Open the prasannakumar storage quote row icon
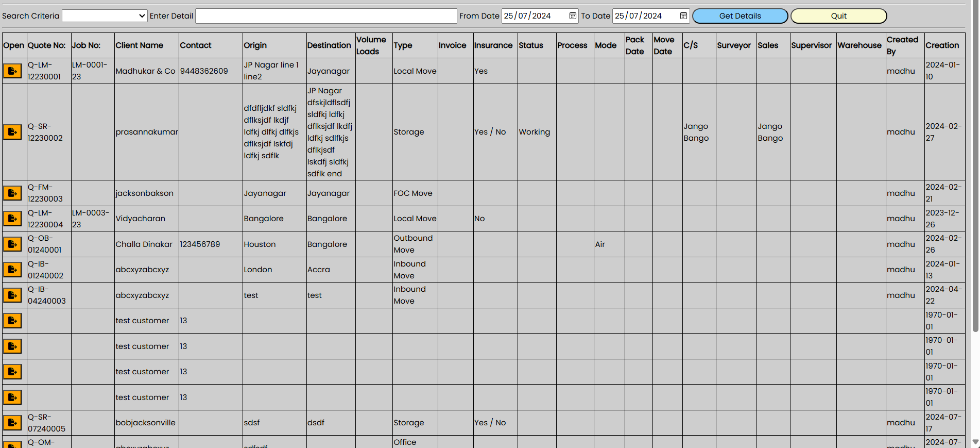This screenshot has height=448, width=980. click(x=12, y=132)
